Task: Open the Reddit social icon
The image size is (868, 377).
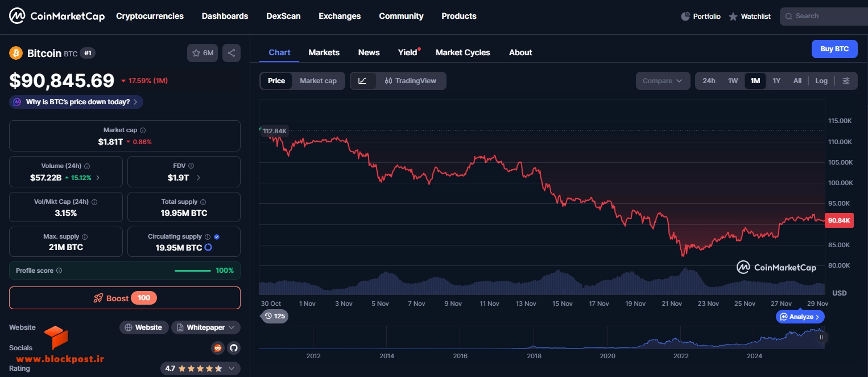Action: pyautogui.click(x=217, y=347)
